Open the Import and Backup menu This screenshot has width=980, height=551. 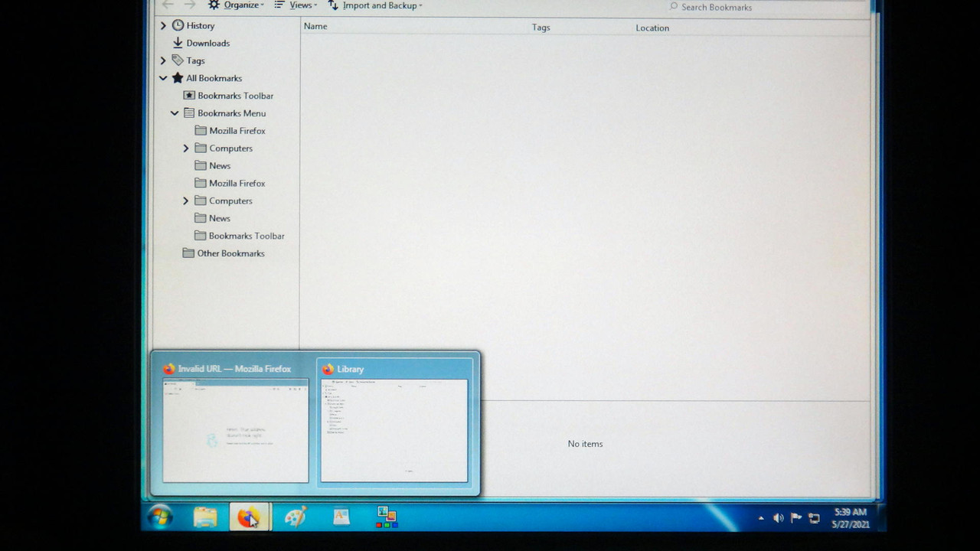pyautogui.click(x=375, y=5)
